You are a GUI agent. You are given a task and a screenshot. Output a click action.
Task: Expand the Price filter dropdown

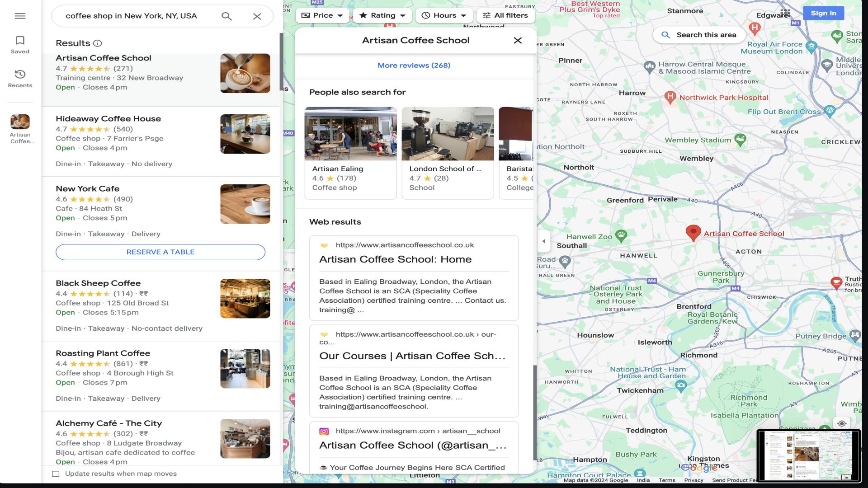pos(322,15)
